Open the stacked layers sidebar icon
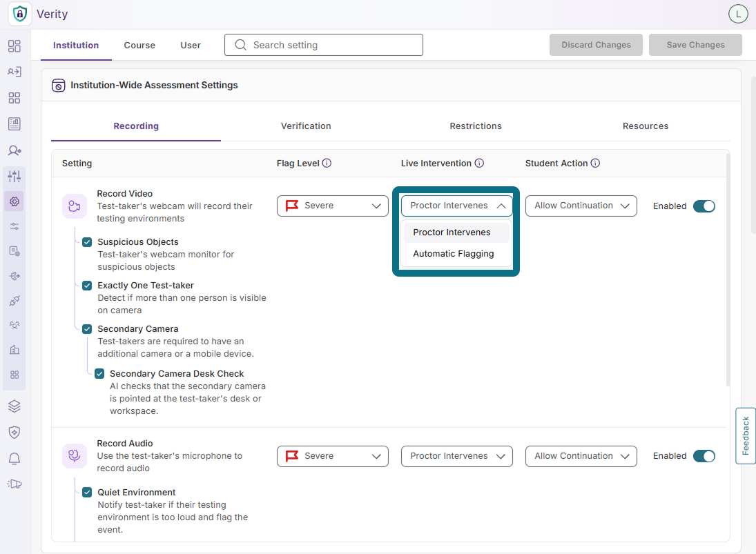 [14, 406]
